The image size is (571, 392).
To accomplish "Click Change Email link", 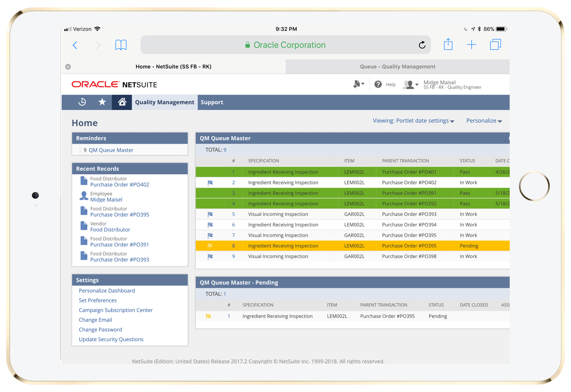I will (x=95, y=320).
